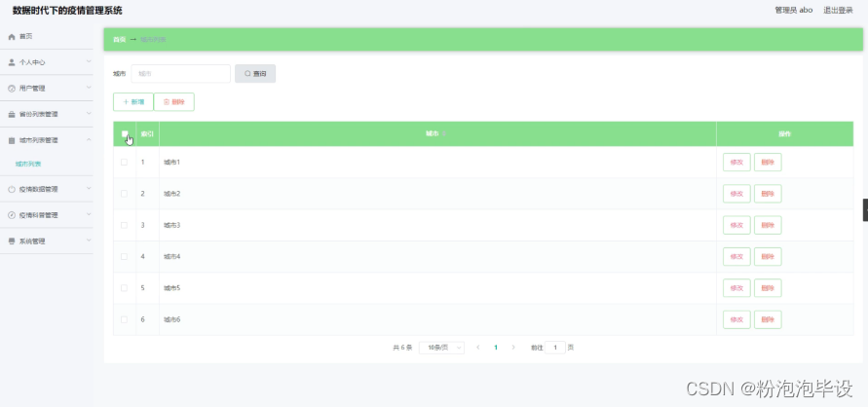The width and height of the screenshot is (868, 407).
Task: Open the 10条/页 page size dropdown
Action: click(441, 347)
